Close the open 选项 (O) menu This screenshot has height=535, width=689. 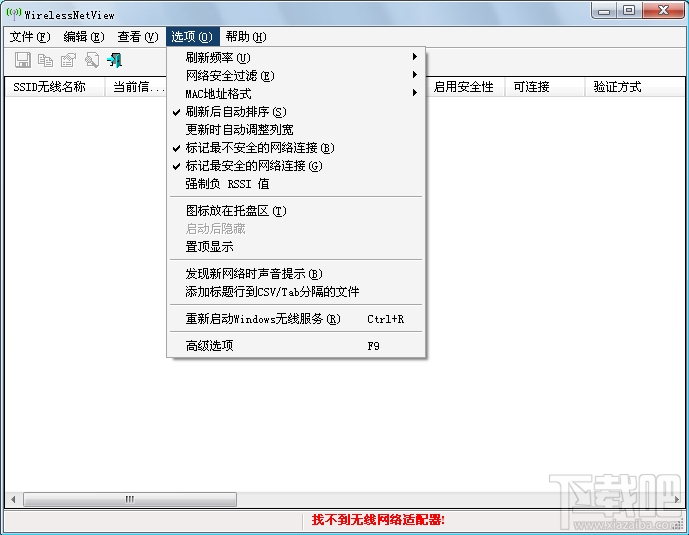[192, 36]
